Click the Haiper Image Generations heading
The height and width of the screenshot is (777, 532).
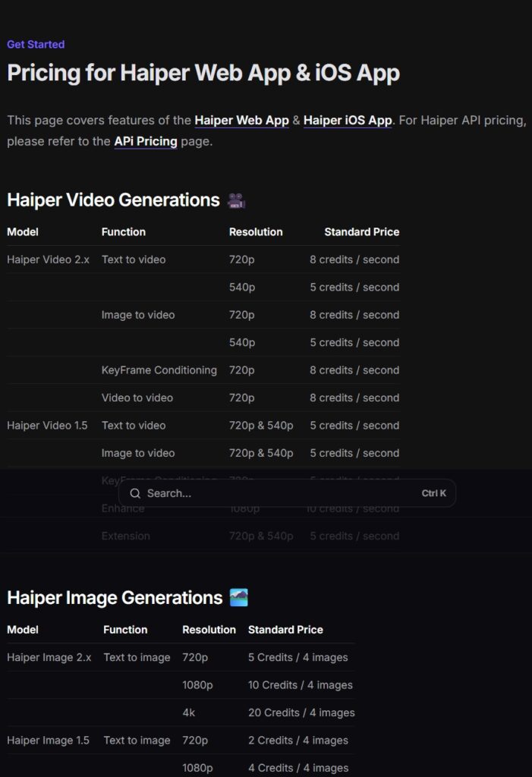tap(115, 598)
